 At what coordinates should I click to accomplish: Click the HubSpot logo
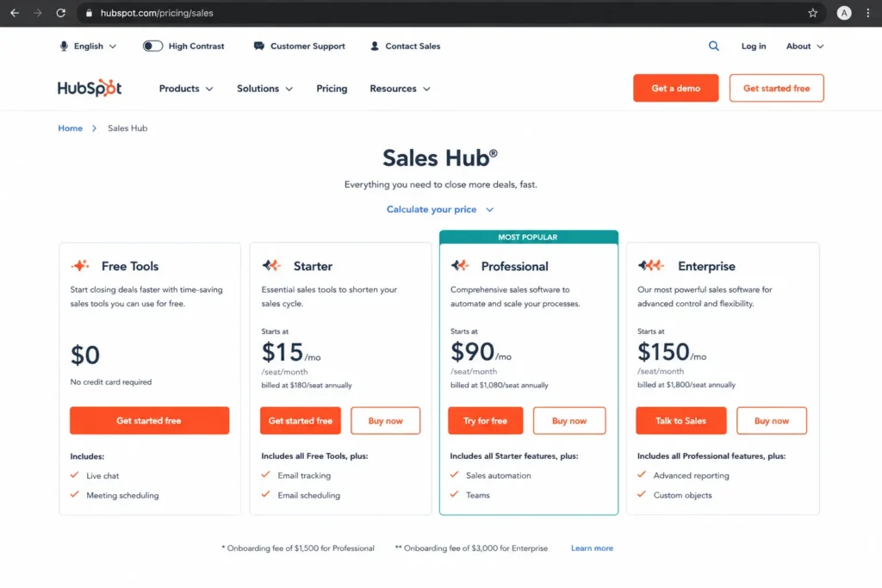90,88
